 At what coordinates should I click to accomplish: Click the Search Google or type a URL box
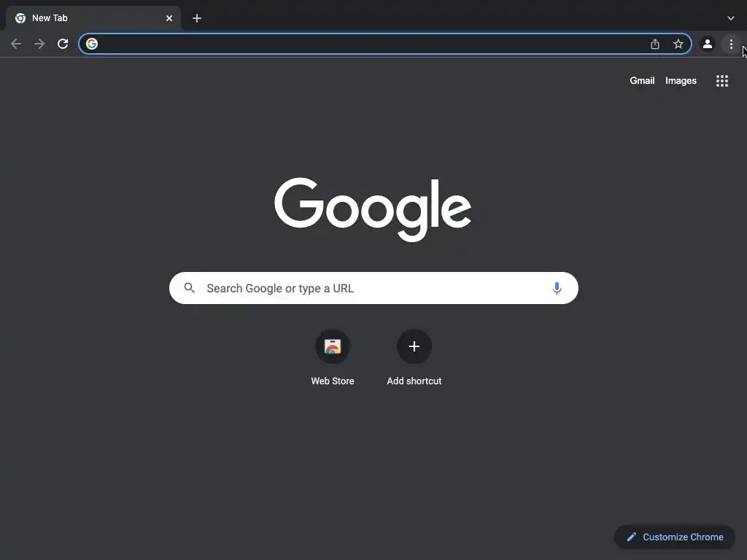[x=373, y=288]
